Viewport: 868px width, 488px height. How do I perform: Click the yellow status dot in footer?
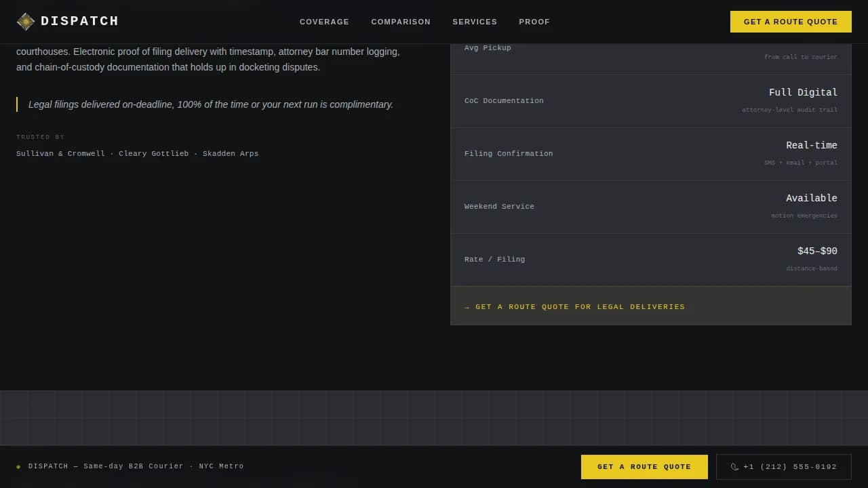[18, 467]
